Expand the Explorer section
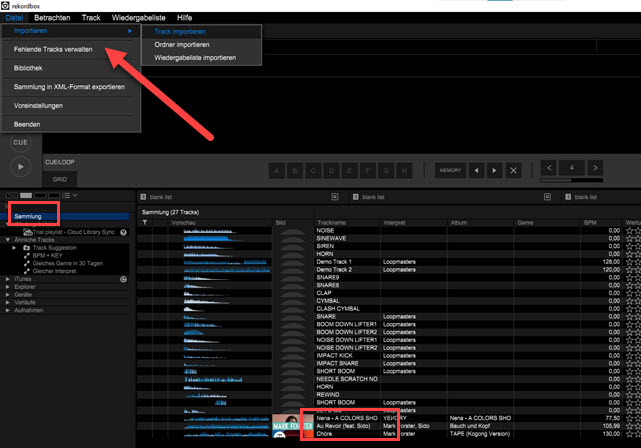641x448 pixels. click(8, 287)
